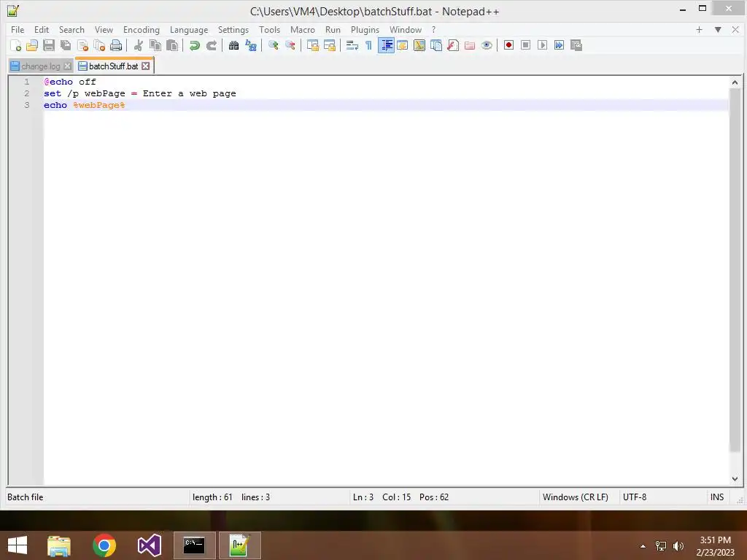Open the Search menu
747x560 pixels.
[71, 29]
